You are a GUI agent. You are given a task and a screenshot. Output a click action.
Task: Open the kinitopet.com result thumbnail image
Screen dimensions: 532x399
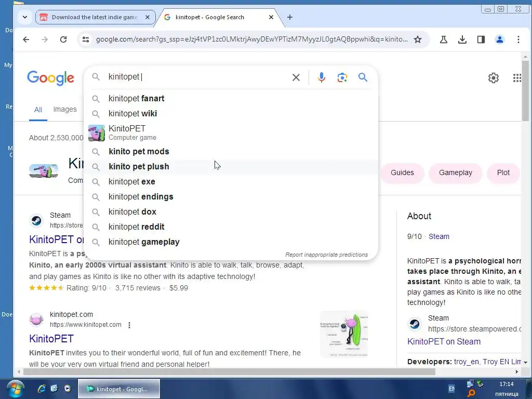pos(344,334)
